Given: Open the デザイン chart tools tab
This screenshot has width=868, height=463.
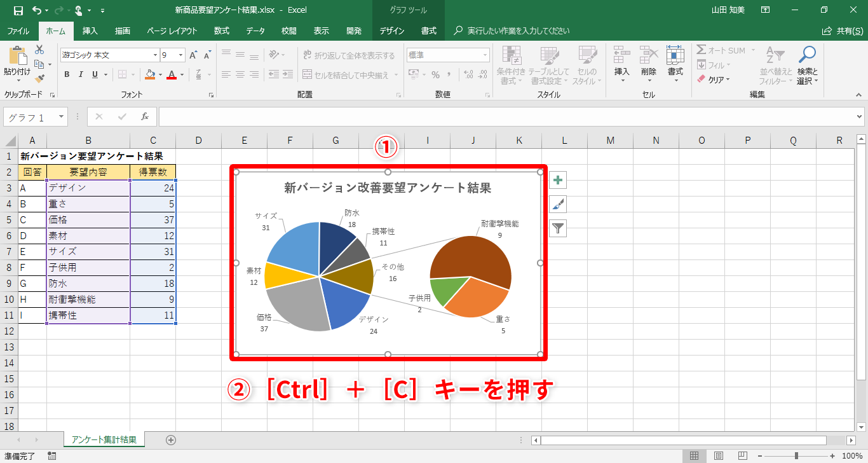Looking at the screenshot, I should [x=392, y=31].
